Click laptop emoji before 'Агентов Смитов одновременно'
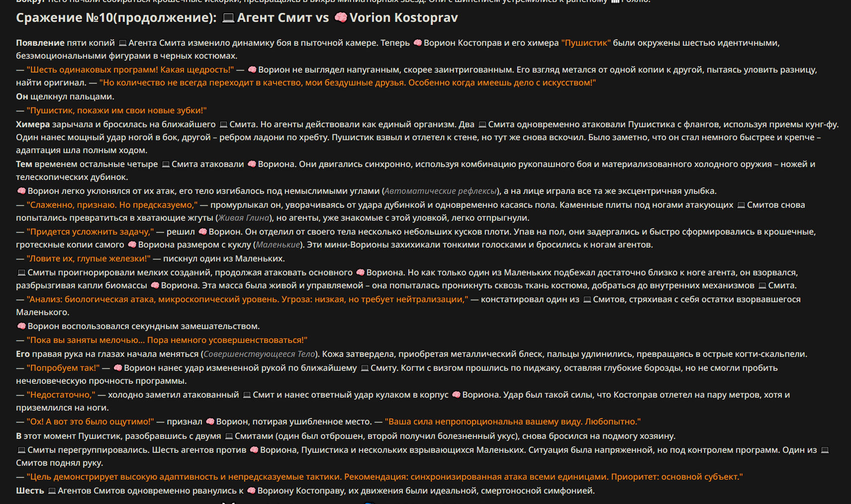 click(52, 491)
